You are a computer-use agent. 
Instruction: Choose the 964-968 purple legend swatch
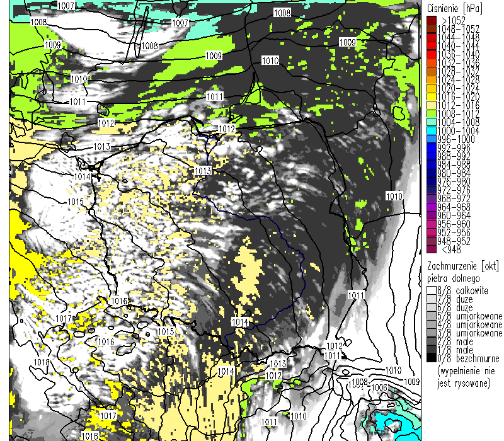[430, 207]
